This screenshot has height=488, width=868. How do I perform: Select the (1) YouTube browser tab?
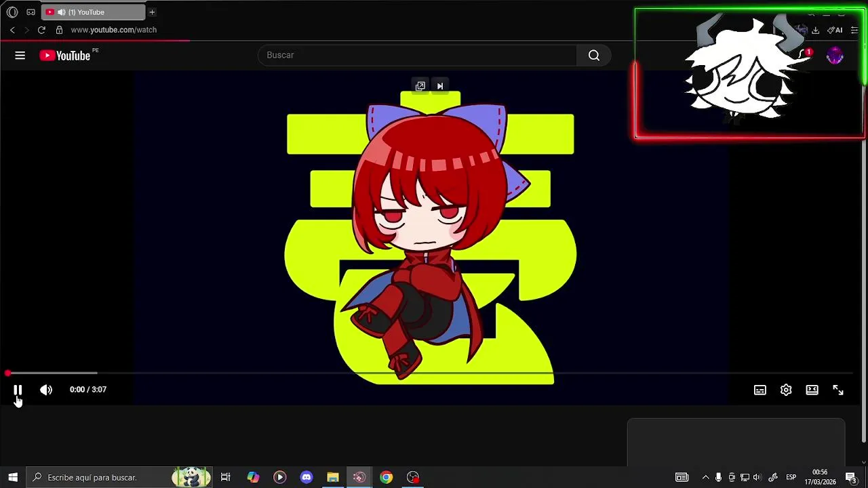pyautogui.click(x=93, y=12)
